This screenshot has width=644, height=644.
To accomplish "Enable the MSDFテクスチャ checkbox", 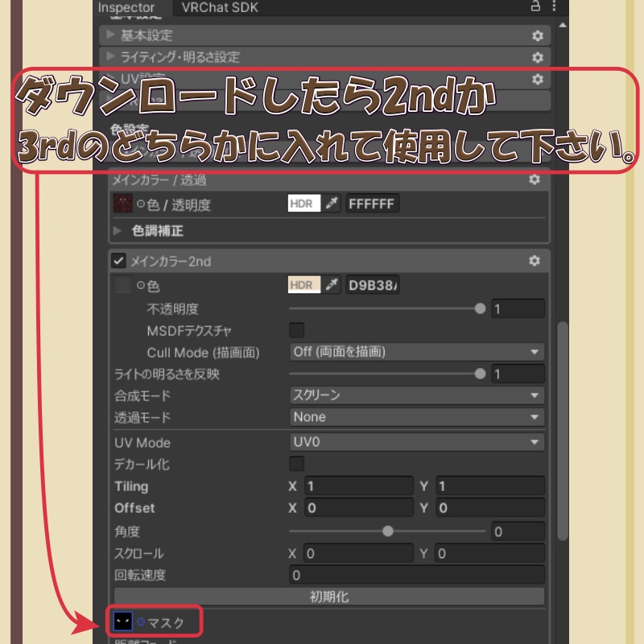I will (x=296, y=329).
